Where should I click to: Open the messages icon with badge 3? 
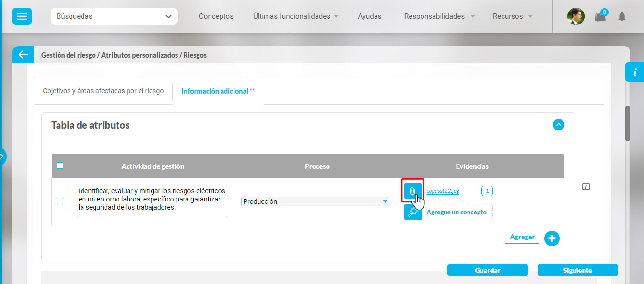(x=600, y=16)
